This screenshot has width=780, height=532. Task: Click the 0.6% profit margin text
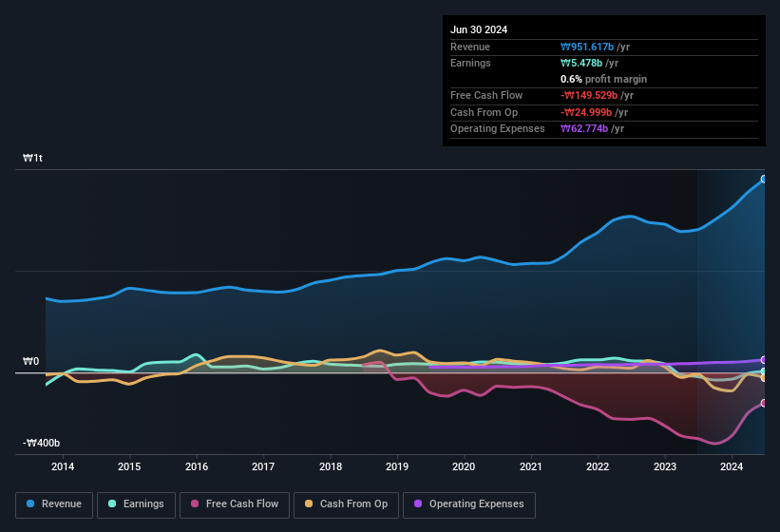pos(603,79)
